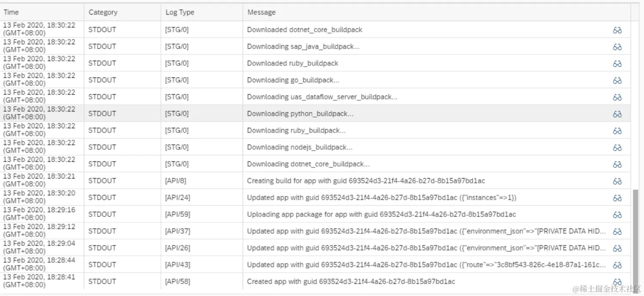
Task: Open details icon for Downloading go_buildpack row
Action: (617, 80)
